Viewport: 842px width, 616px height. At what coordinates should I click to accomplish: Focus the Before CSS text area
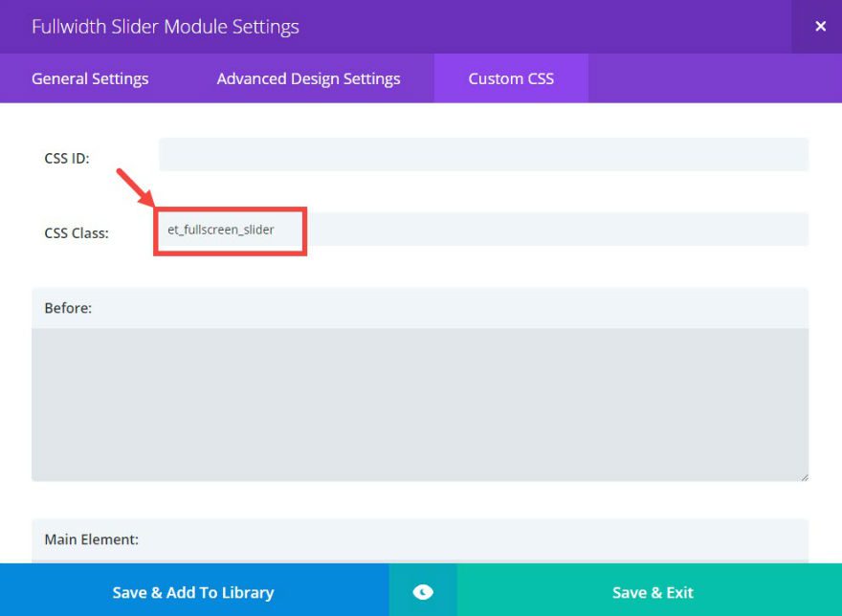pos(419,404)
